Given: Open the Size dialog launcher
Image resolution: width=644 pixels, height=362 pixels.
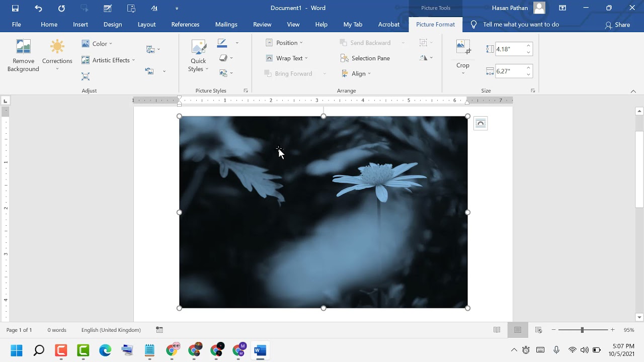Looking at the screenshot, I should pyautogui.click(x=533, y=90).
